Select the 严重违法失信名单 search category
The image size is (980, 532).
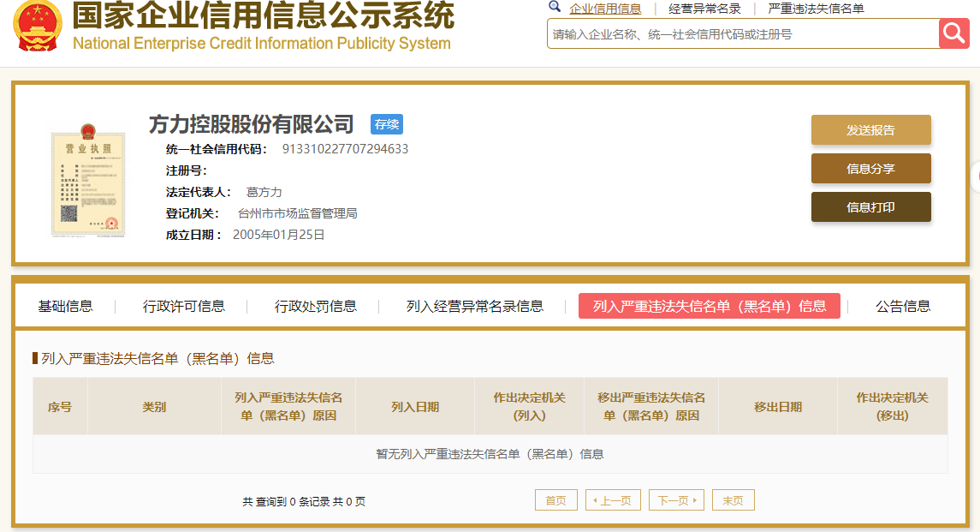[816, 9]
